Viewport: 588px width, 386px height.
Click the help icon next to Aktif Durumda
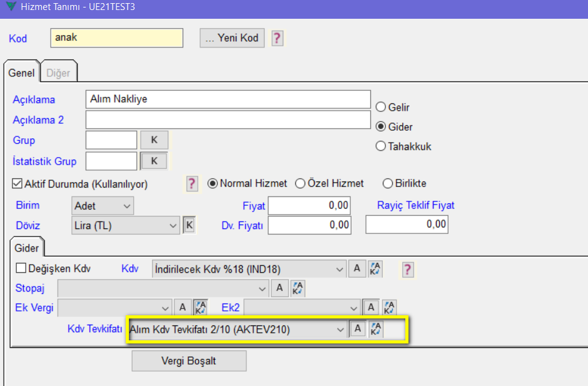pos(192,184)
